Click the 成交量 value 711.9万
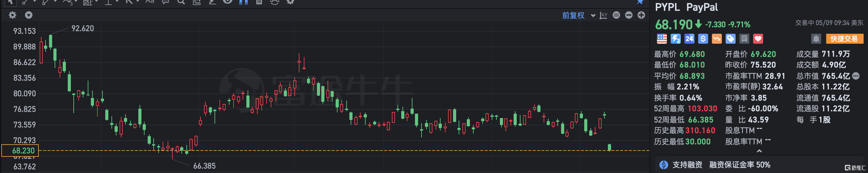868x173 pixels. click(x=836, y=54)
